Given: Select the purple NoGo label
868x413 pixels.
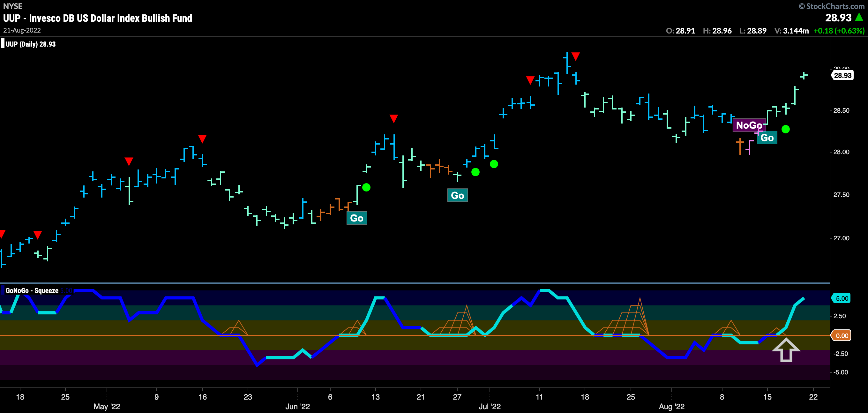Looking at the screenshot, I should [x=749, y=125].
